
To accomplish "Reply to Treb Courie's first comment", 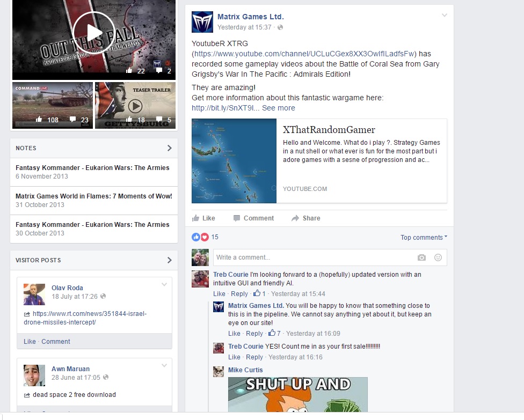I will [x=239, y=294].
